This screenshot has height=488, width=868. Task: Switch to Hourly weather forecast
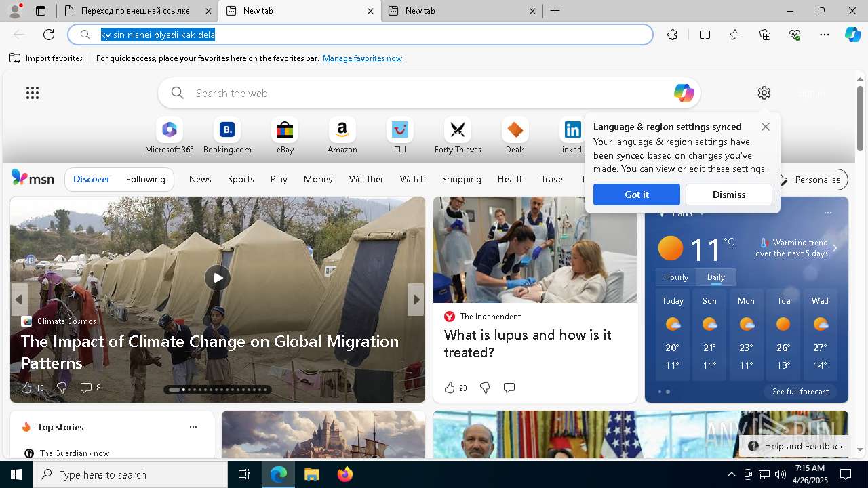676,277
